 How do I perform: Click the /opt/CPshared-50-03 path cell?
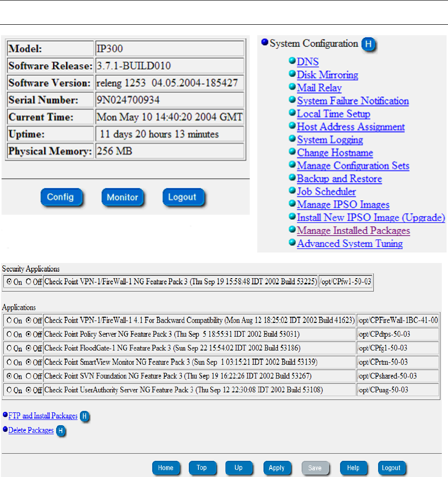398,376
